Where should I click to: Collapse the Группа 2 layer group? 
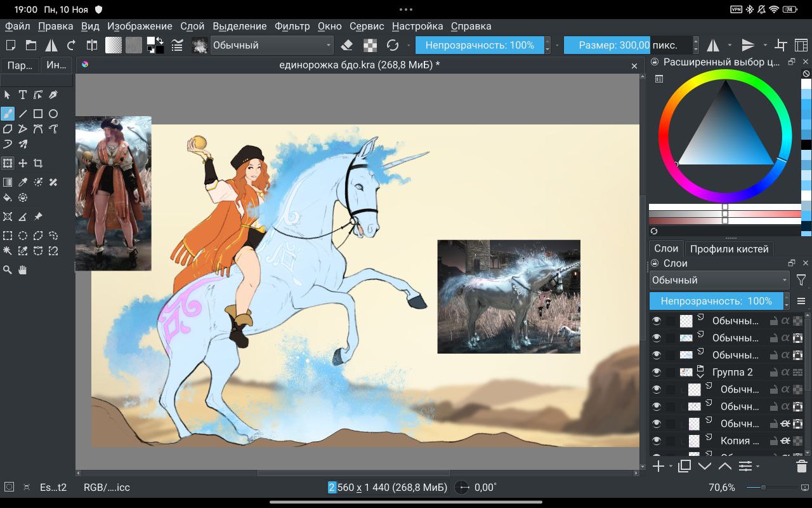pyautogui.click(x=701, y=375)
